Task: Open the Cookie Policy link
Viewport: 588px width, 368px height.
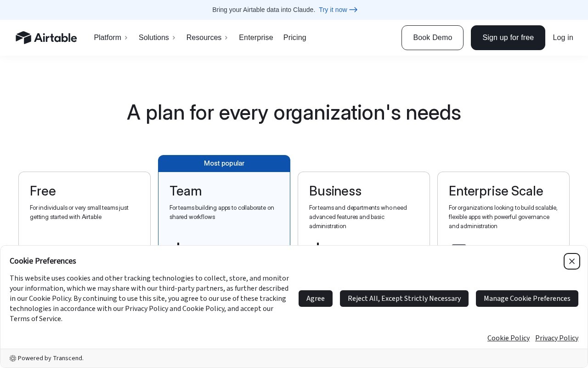Action: pos(509,338)
